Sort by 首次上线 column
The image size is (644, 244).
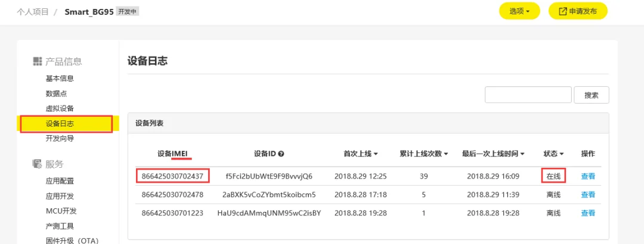click(361, 154)
